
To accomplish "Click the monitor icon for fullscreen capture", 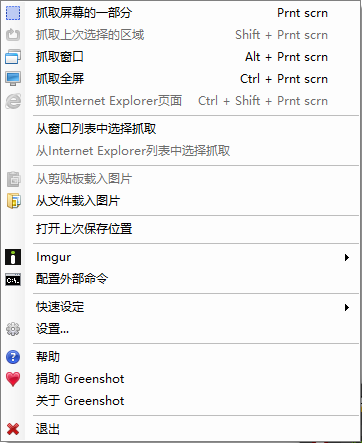I will [x=13, y=79].
